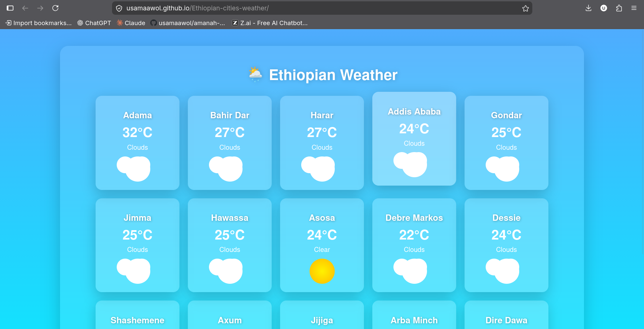The height and width of the screenshot is (329, 644).
Task: Reload the current page
Action: point(55,8)
